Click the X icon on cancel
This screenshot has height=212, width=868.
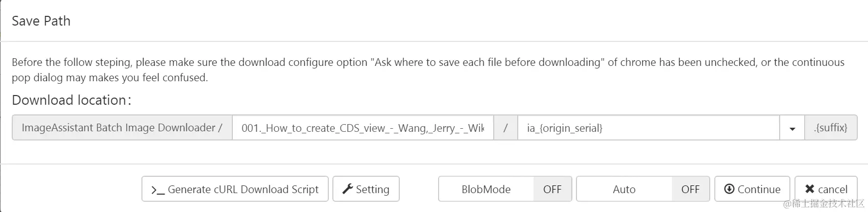810,189
